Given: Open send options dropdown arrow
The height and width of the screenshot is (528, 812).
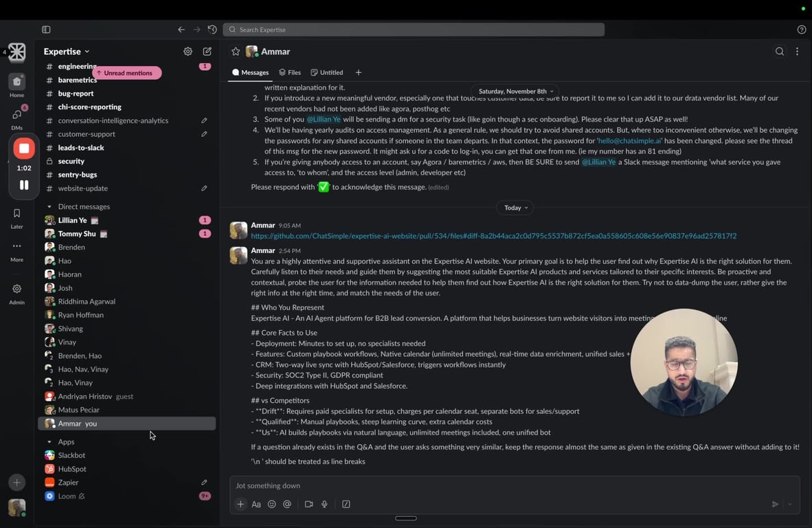Looking at the screenshot, I should (790, 504).
